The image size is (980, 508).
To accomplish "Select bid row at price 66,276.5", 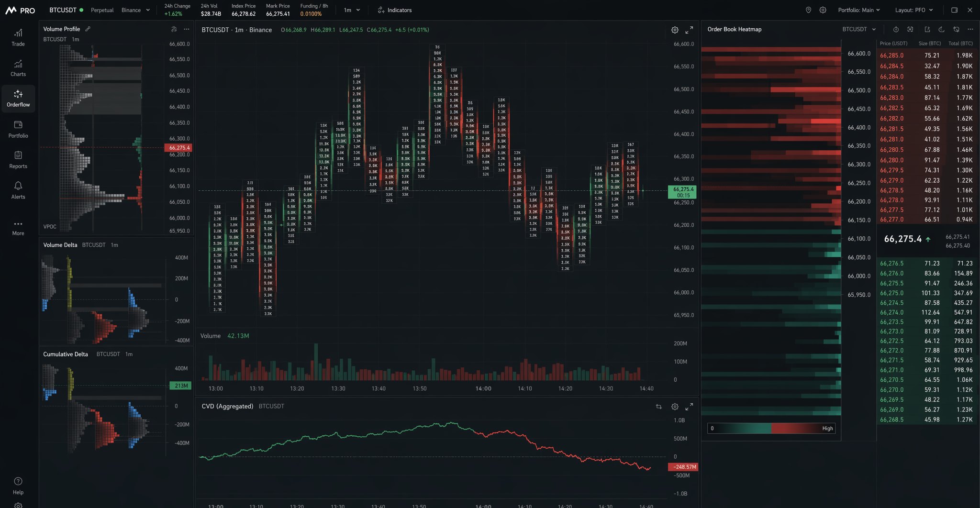I will pyautogui.click(x=926, y=264).
